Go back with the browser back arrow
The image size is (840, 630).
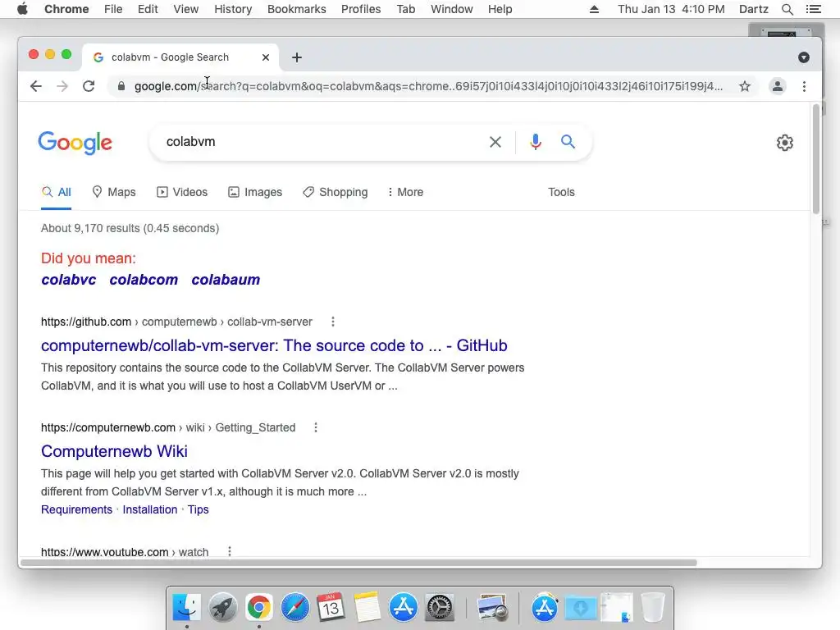coord(36,86)
